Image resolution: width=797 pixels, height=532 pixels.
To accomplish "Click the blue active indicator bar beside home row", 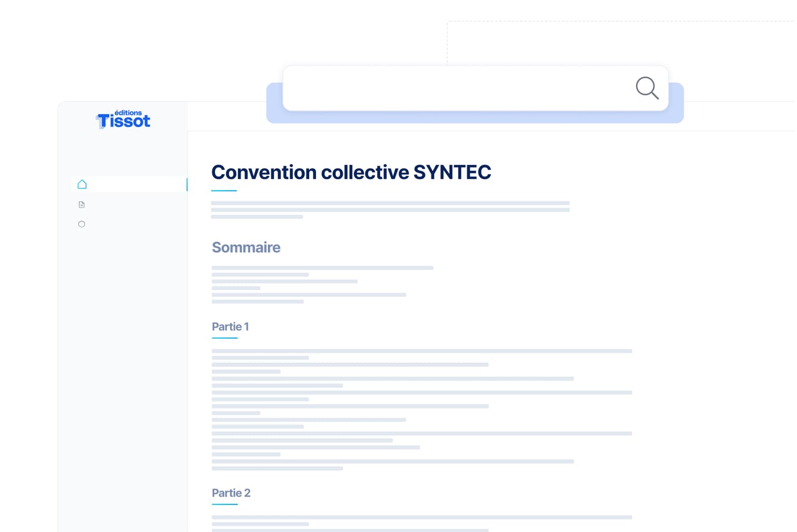I will (186, 184).
